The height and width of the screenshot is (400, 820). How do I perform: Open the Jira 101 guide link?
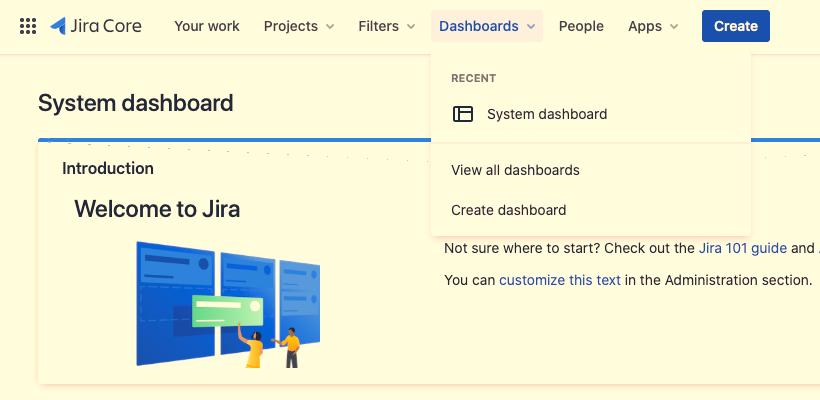click(x=743, y=248)
